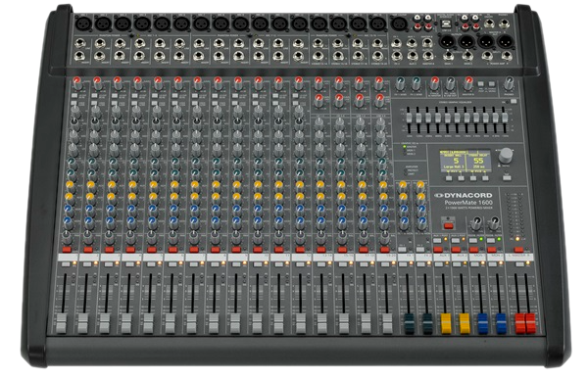Click the USB port on the rear panel

[x=446, y=24]
